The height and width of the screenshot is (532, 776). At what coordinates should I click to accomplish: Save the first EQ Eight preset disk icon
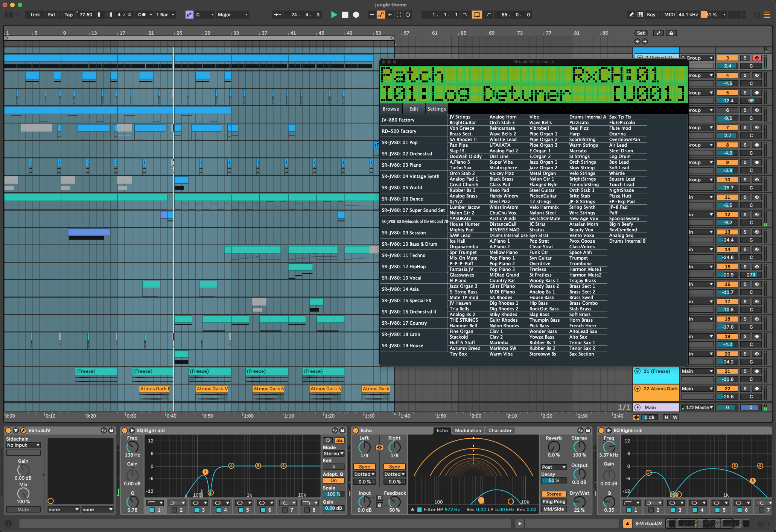pos(342,430)
